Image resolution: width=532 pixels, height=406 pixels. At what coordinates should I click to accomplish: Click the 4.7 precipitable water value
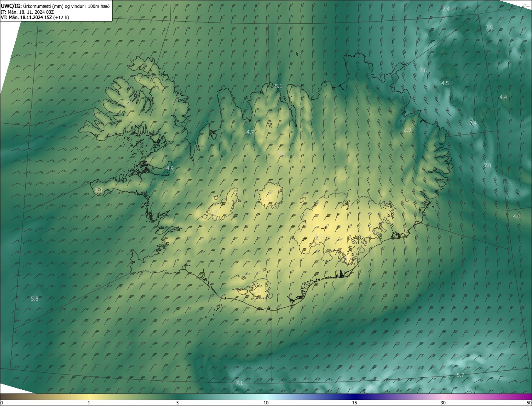coord(250,132)
